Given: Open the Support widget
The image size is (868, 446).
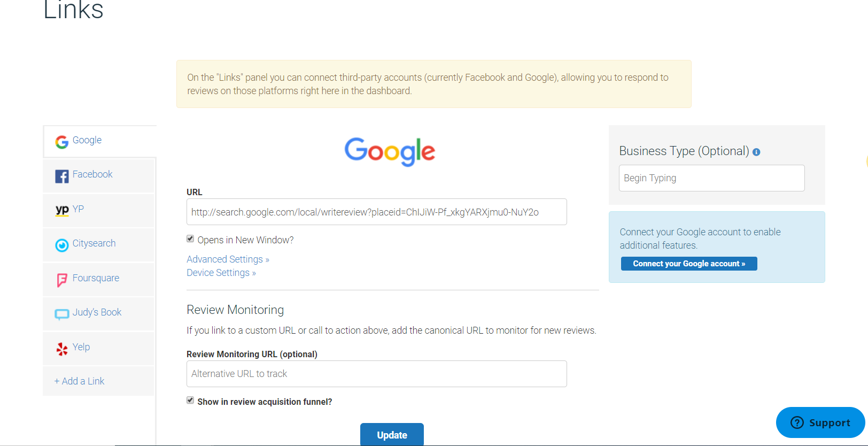Looking at the screenshot, I should [x=820, y=422].
